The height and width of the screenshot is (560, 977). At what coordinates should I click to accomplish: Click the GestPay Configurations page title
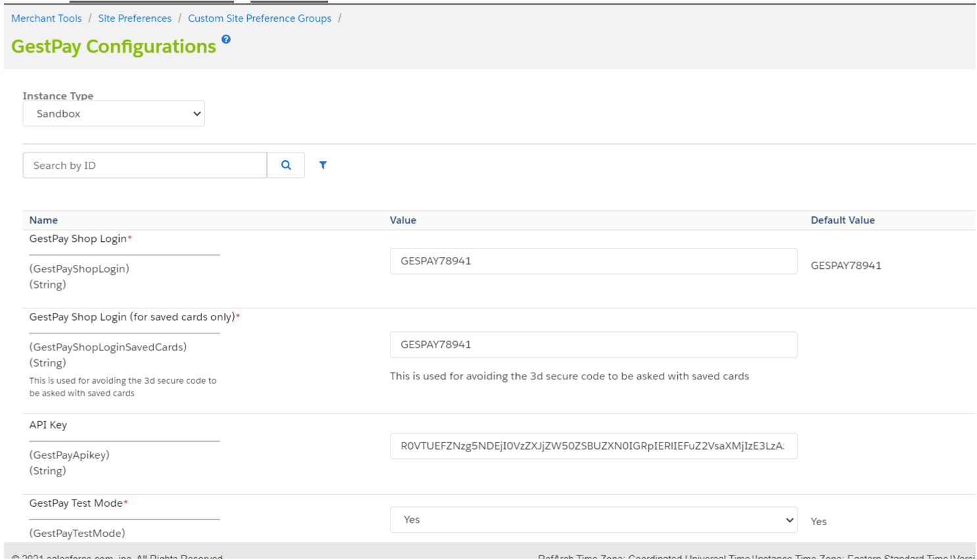coord(114,47)
